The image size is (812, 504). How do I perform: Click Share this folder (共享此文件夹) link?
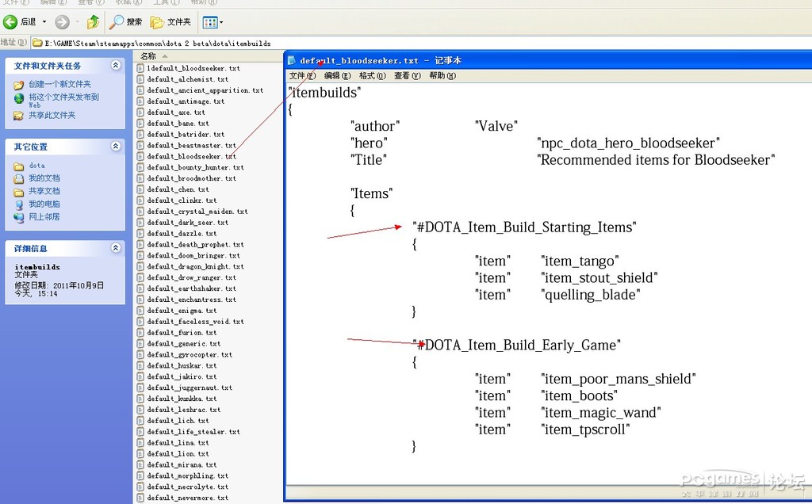pyautogui.click(x=52, y=116)
